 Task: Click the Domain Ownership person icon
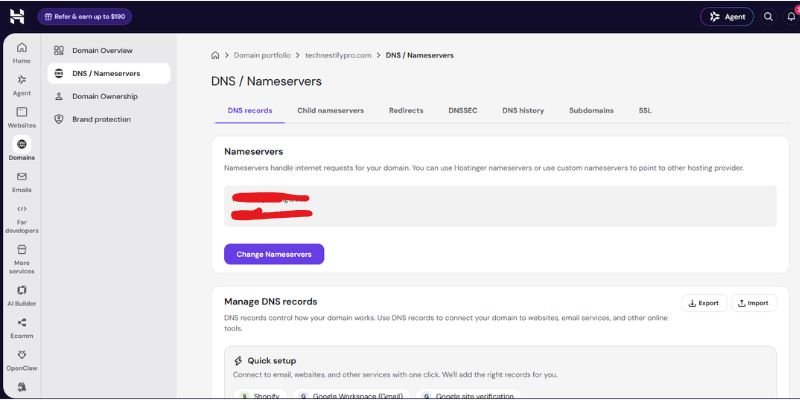pyautogui.click(x=59, y=96)
